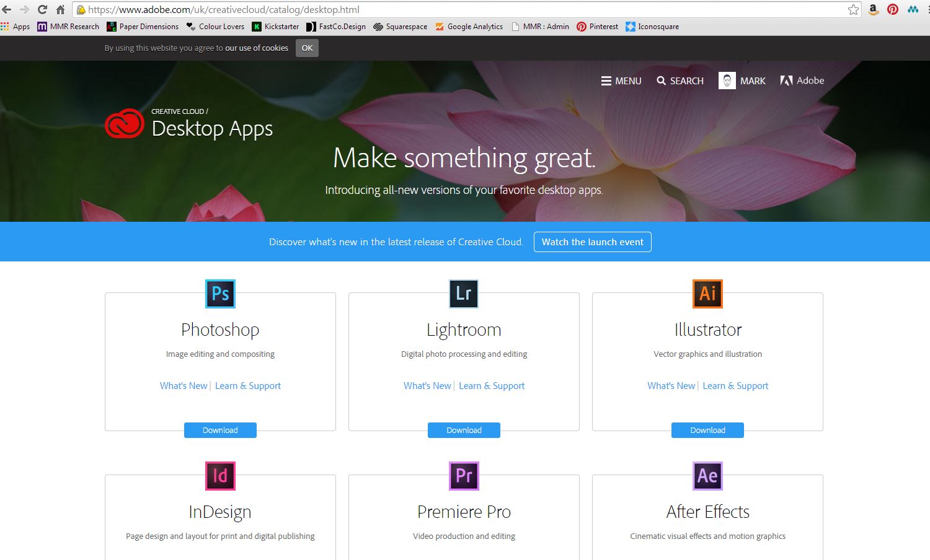Open the Google Analytics bookmark
Viewport: 930px width, 560px height.
[469, 27]
